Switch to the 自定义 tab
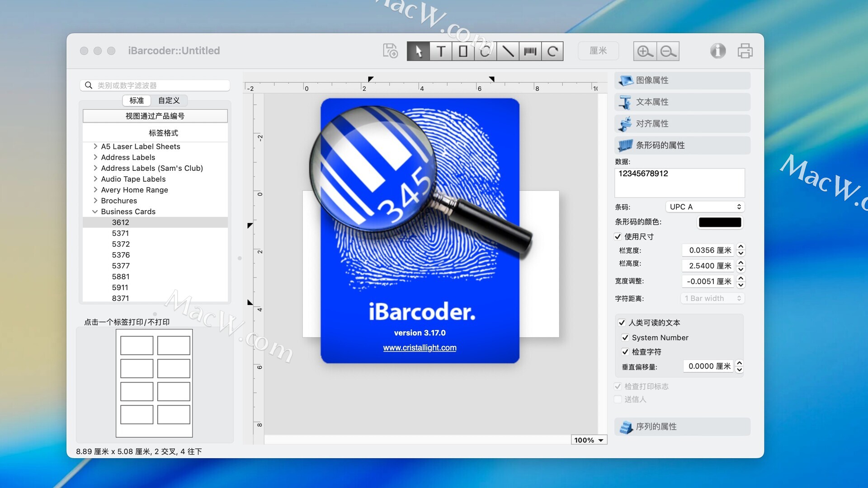868x488 pixels. click(169, 100)
